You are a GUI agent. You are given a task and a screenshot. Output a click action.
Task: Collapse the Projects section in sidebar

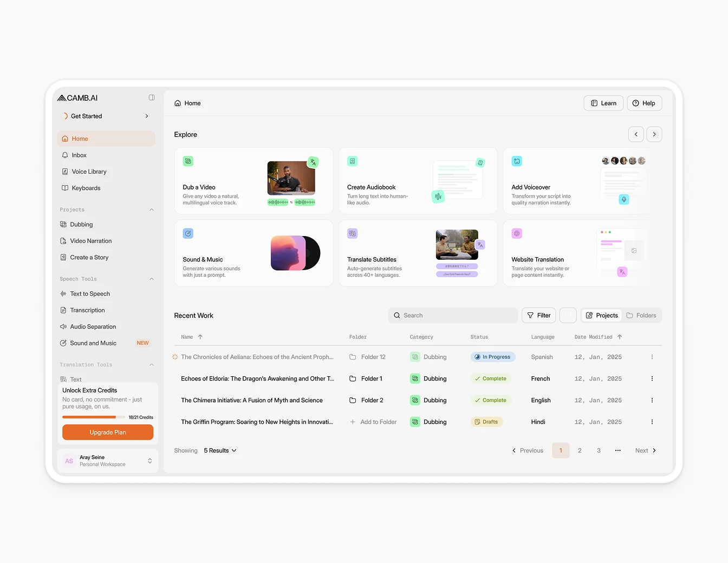[x=152, y=210]
